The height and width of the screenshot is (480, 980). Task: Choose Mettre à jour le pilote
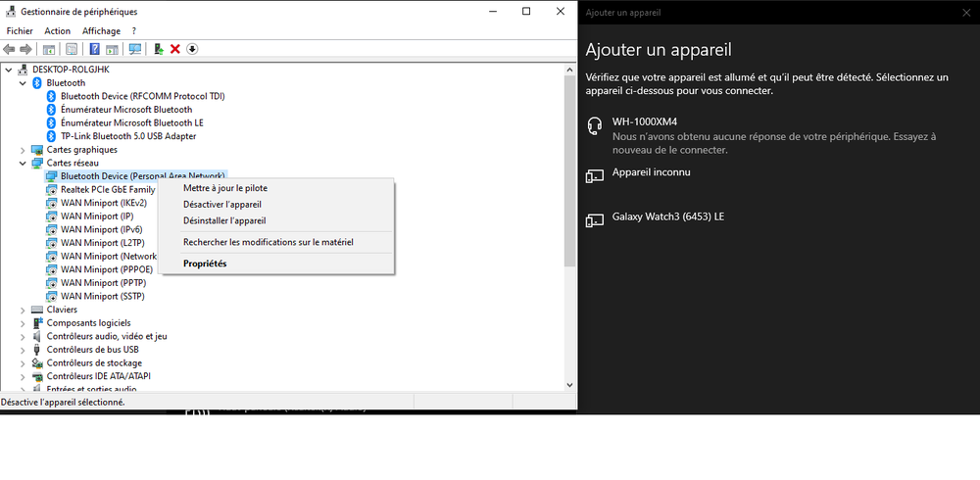click(x=224, y=188)
